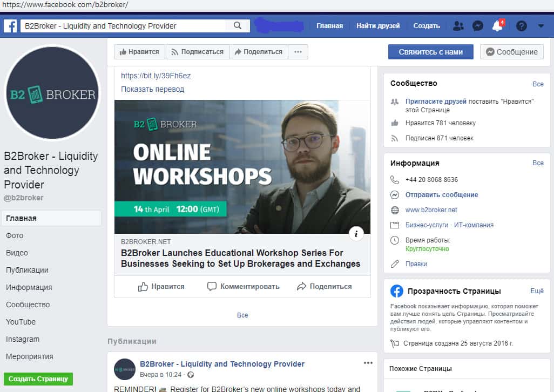Open the Главная top navigation item
This screenshot has height=392, width=554.
[x=329, y=26]
